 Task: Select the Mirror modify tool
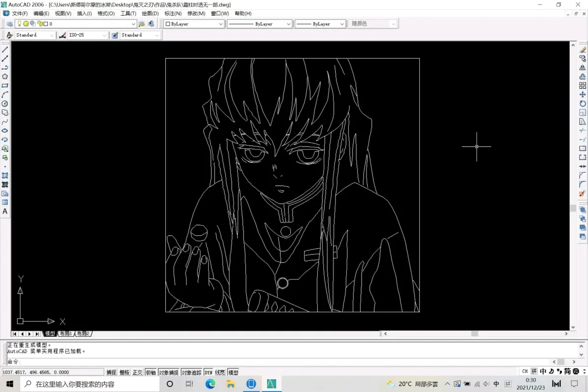583,68
